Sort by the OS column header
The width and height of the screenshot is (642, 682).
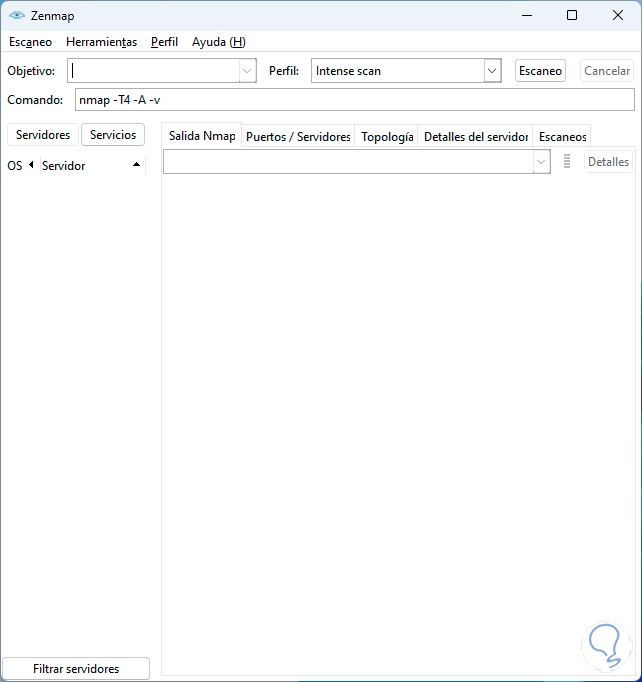click(x=20, y=166)
